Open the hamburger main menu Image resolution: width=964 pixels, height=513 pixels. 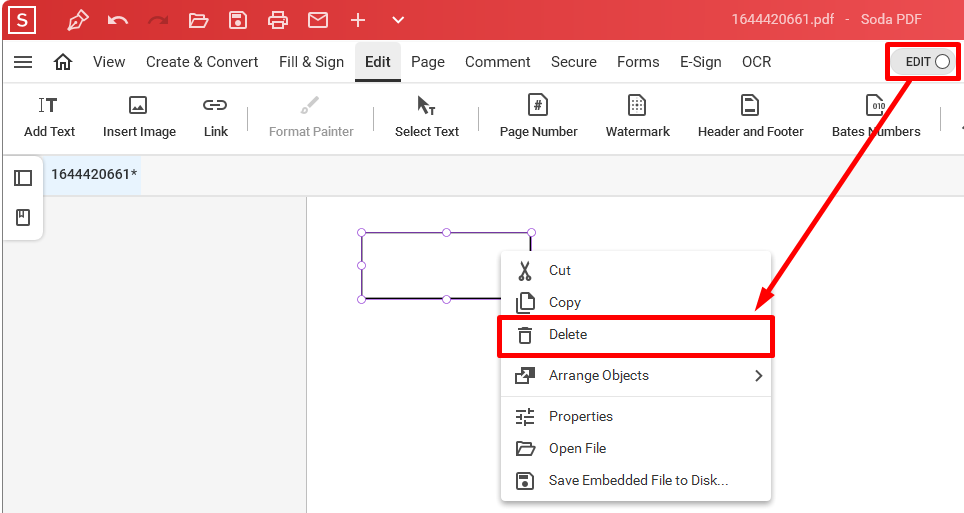coord(23,62)
